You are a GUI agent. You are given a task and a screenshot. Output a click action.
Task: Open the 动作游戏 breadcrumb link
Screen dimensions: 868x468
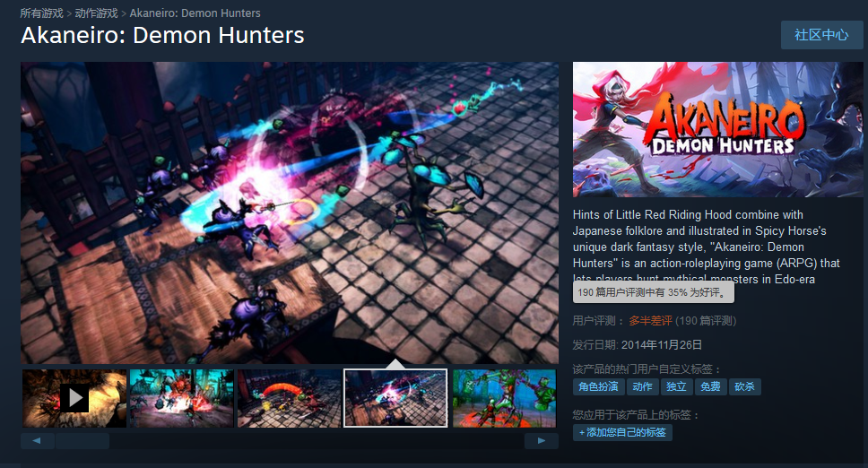pyautogui.click(x=96, y=13)
